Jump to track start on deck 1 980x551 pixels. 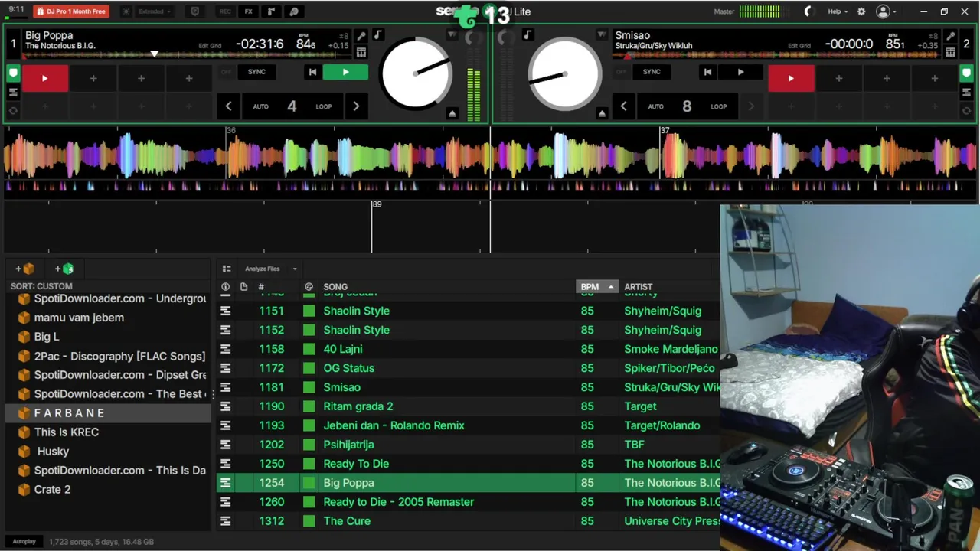click(x=312, y=72)
